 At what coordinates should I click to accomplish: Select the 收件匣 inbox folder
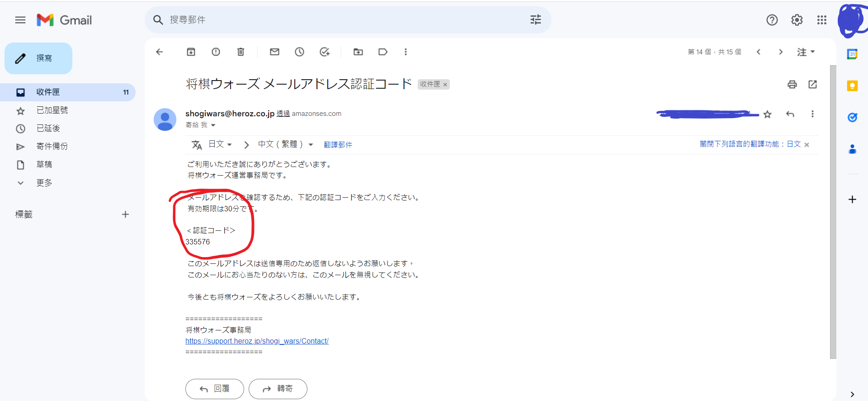click(x=68, y=92)
